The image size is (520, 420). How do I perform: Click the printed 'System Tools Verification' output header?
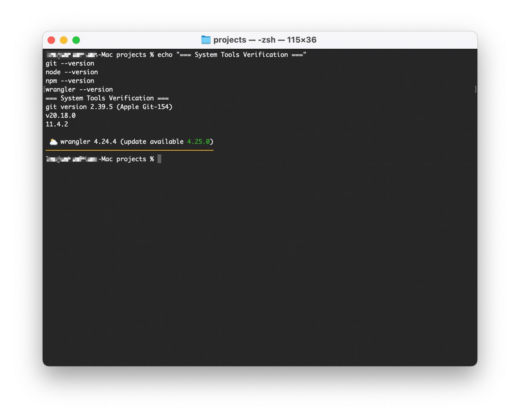[x=107, y=98]
